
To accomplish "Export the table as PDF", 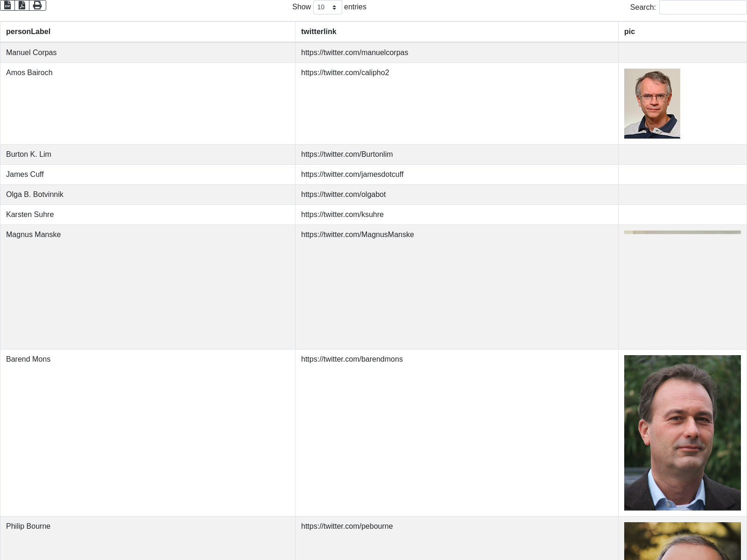I will (x=22, y=5).
